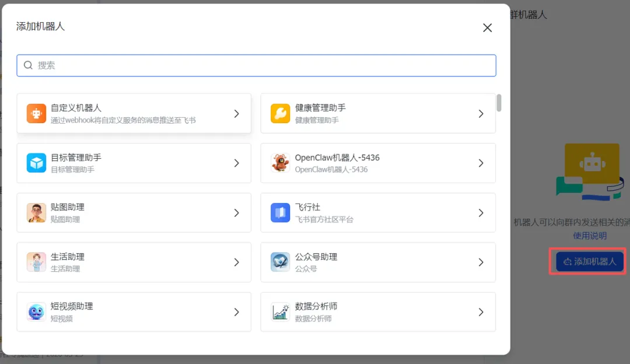Click the blue cube icon for 目标管理助手
The height and width of the screenshot is (364, 630).
[x=36, y=163]
